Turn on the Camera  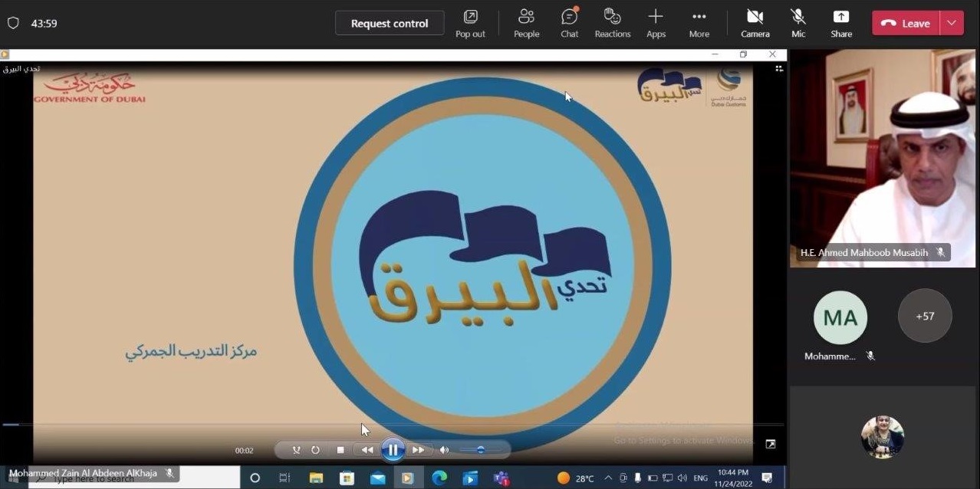click(x=755, y=23)
